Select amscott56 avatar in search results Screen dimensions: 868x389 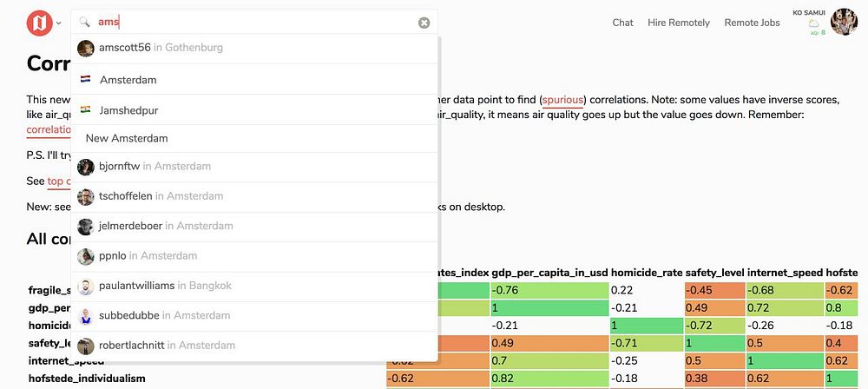85,48
